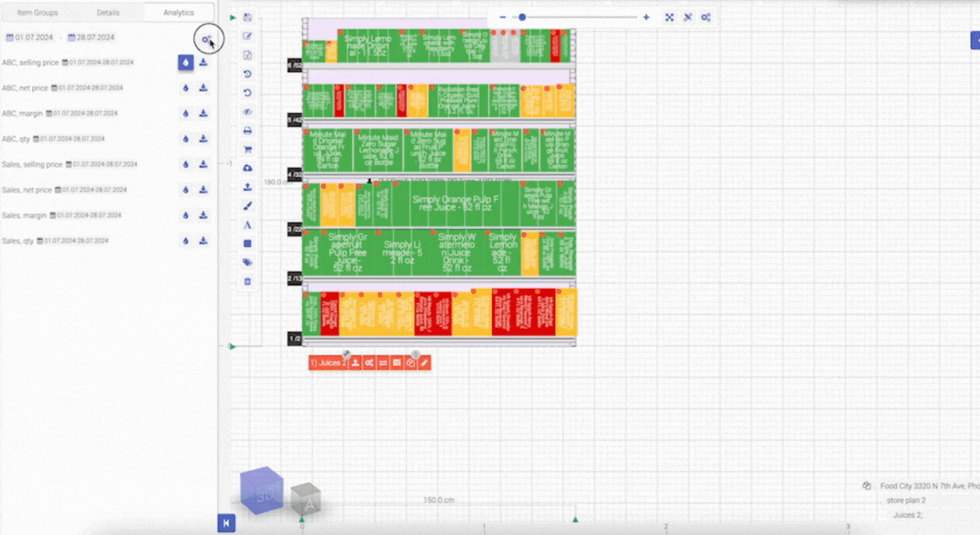Select Simply Orange Pulp Free Juice product
980x535 pixels.
[455, 204]
